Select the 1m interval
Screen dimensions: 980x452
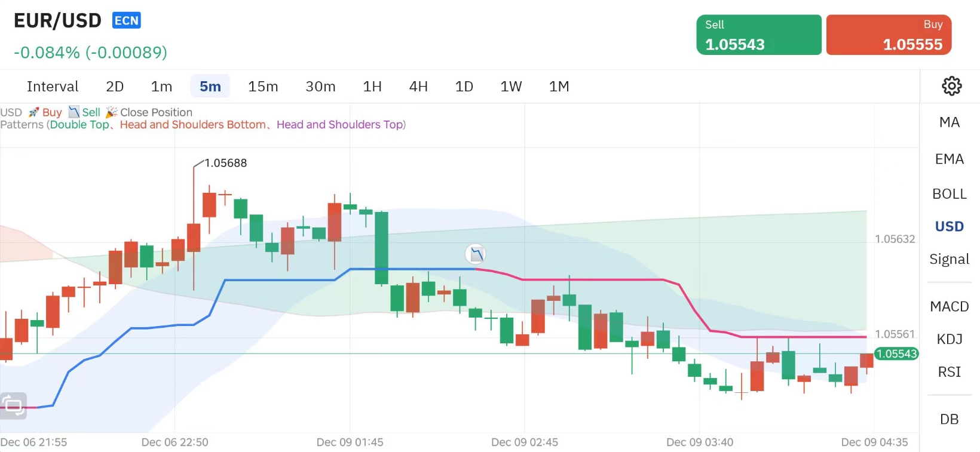[161, 87]
